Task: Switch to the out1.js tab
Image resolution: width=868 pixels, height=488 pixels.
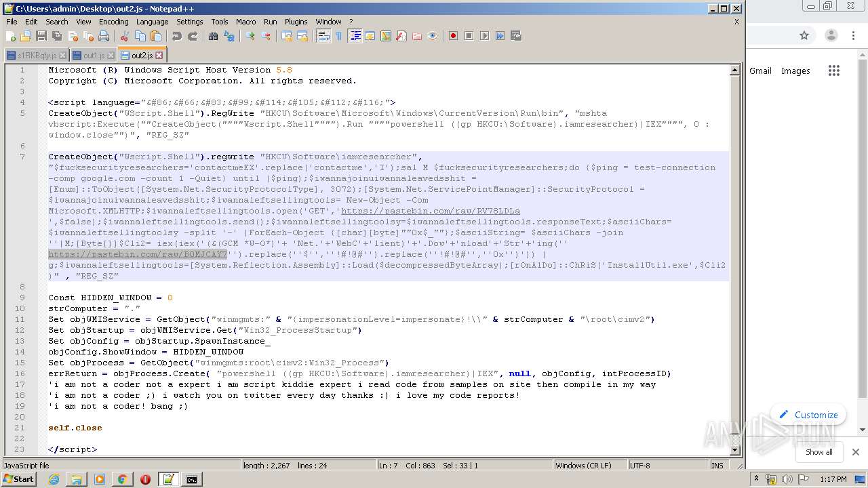Action: (92, 56)
